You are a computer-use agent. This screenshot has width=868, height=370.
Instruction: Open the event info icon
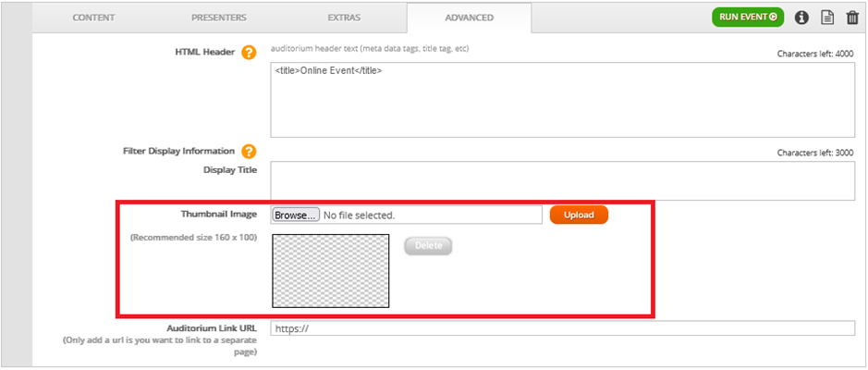click(801, 18)
